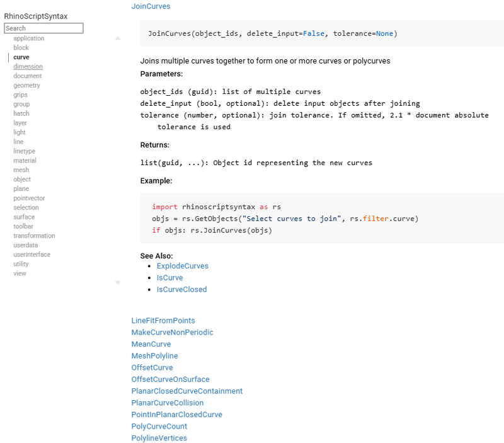This screenshot has width=504, height=443.
Task: Click the 'delete_input (bool, optional)' parameter line
Action: pyautogui.click(x=280, y=103)
